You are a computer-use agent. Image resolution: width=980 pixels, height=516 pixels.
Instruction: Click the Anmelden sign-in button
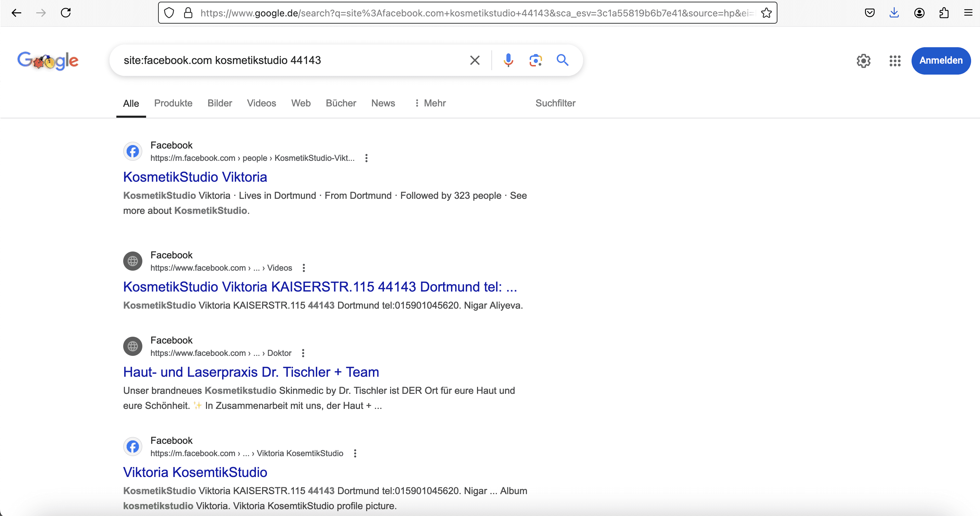[x=941, y=61]
